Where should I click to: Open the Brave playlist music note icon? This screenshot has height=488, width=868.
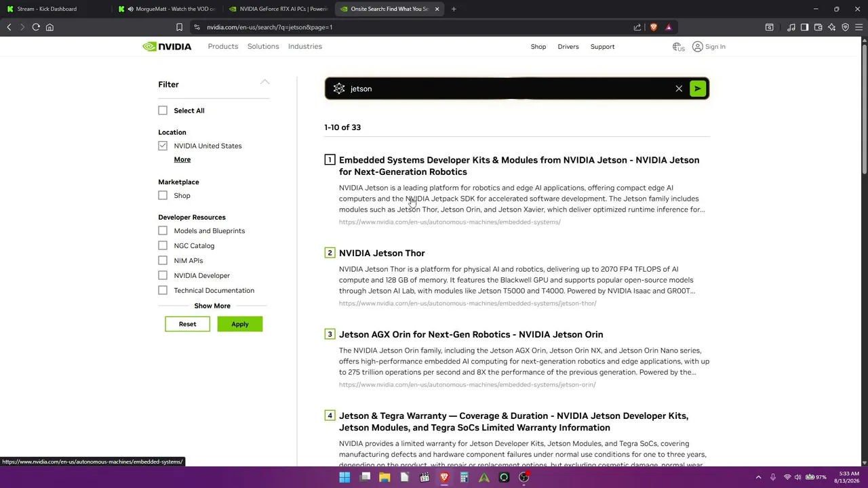[791, 27]
